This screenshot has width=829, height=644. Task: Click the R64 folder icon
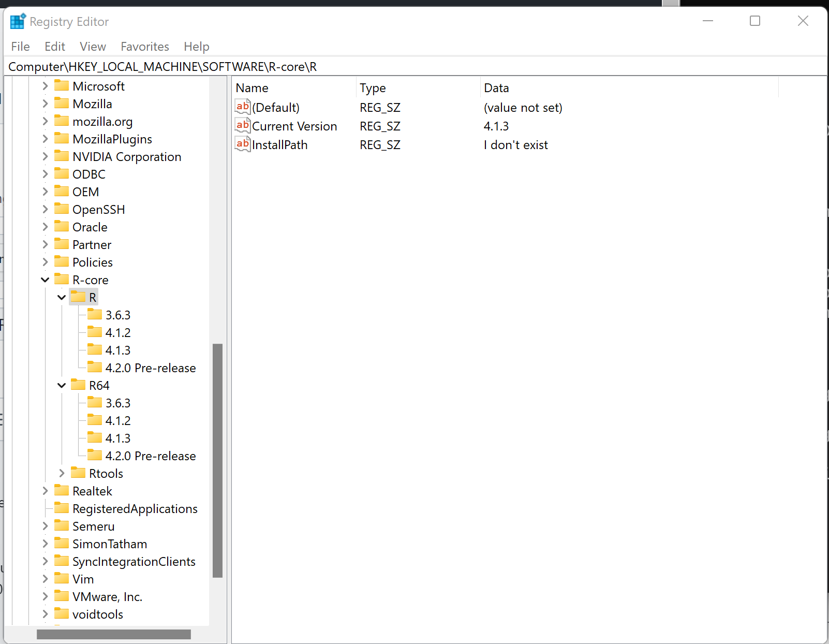click(79, 385)
